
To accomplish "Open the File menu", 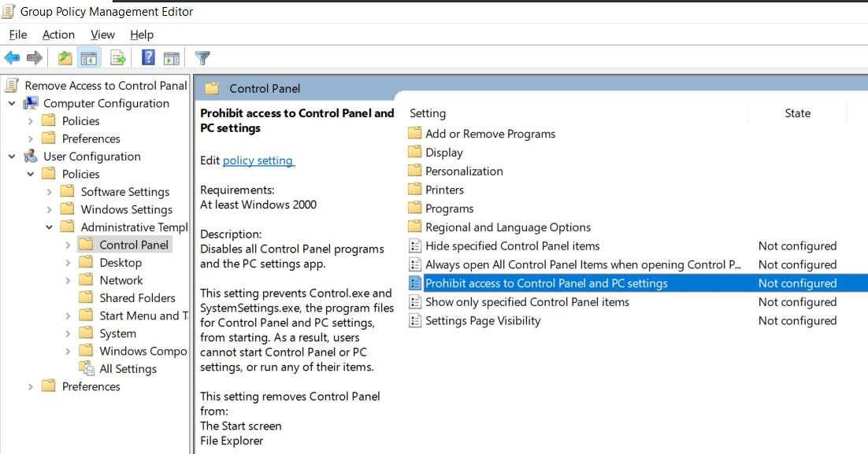I will coord(17,35).
